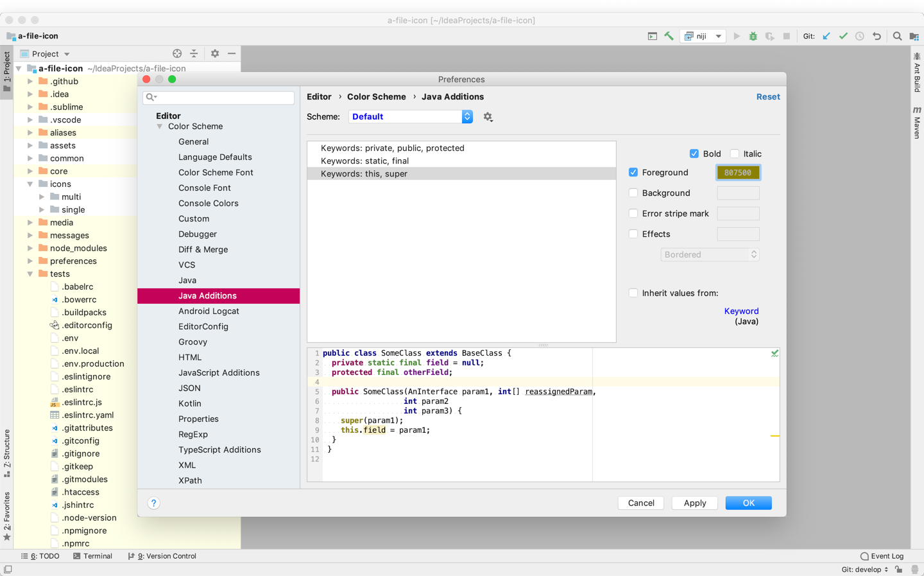The image size is (924, 576).
Task: Open the Ant Build side panel
Action: [x=917, y=73]
